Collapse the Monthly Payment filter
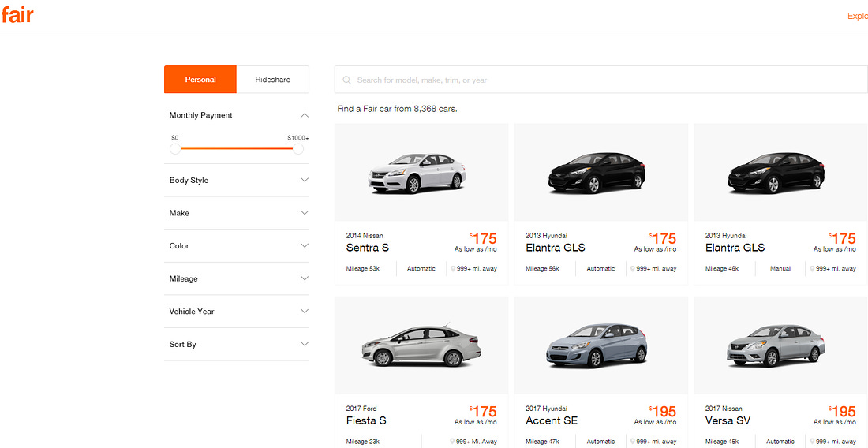Image resolution: width=868 pixels, height=448 pixels. 305,116
